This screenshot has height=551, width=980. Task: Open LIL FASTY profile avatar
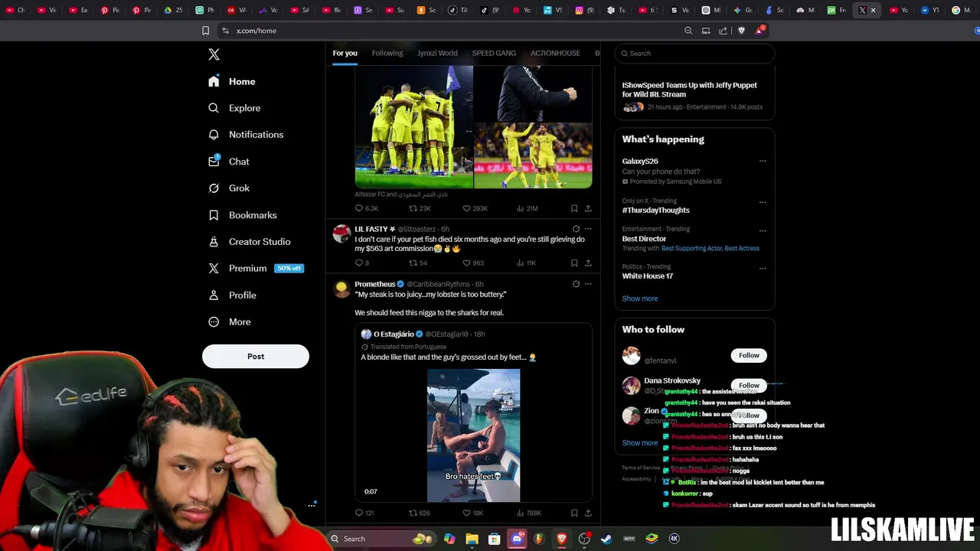341,233
